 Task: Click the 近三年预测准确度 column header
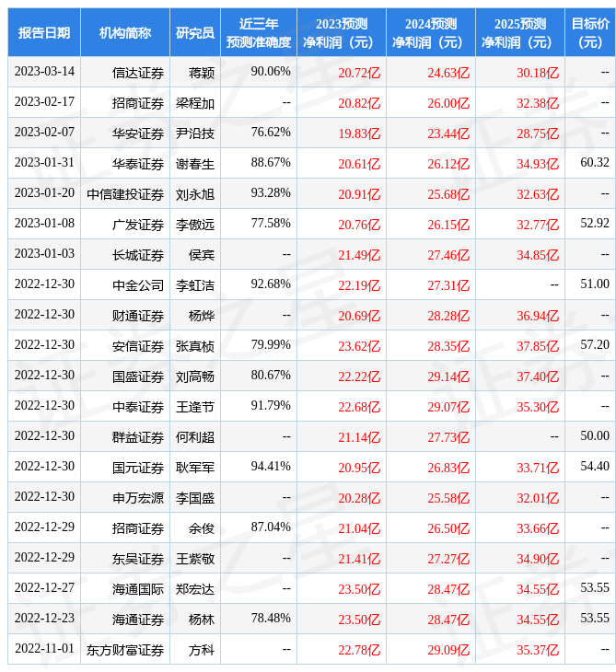259,32
